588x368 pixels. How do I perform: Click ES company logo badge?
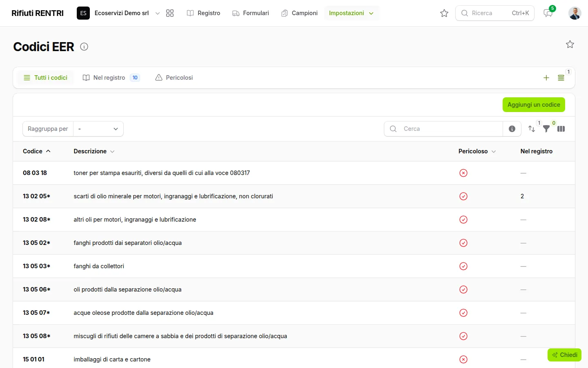tap(83, 13)
